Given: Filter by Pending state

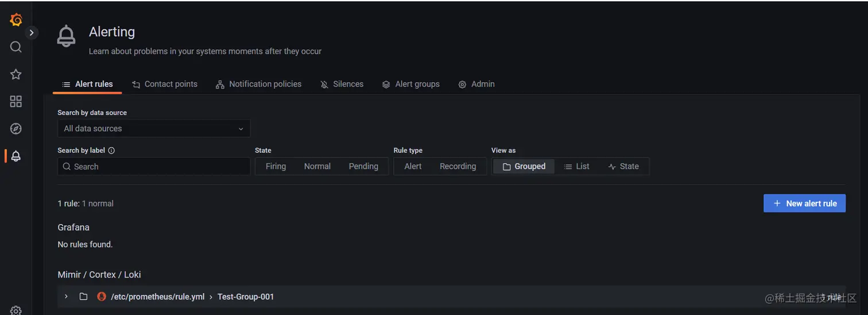Looking at the screenshot, I should click(363, 167).
